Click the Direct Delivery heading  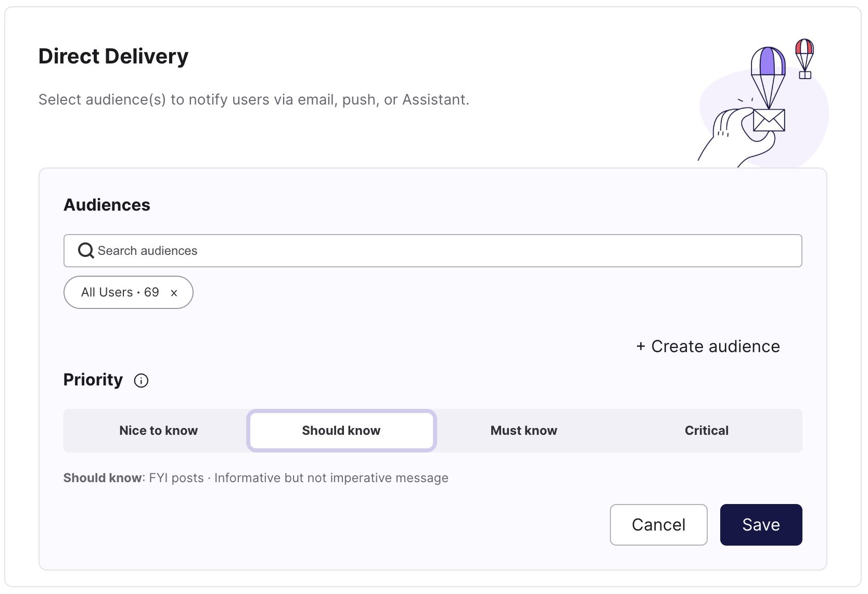(113, 56)
